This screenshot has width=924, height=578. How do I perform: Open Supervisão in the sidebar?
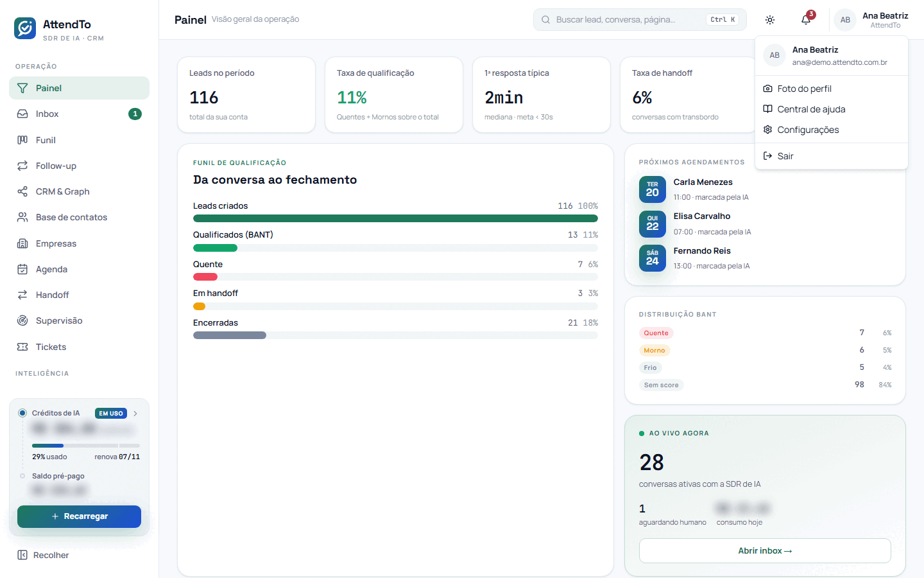pyautogui.click(x=79, y=320)
